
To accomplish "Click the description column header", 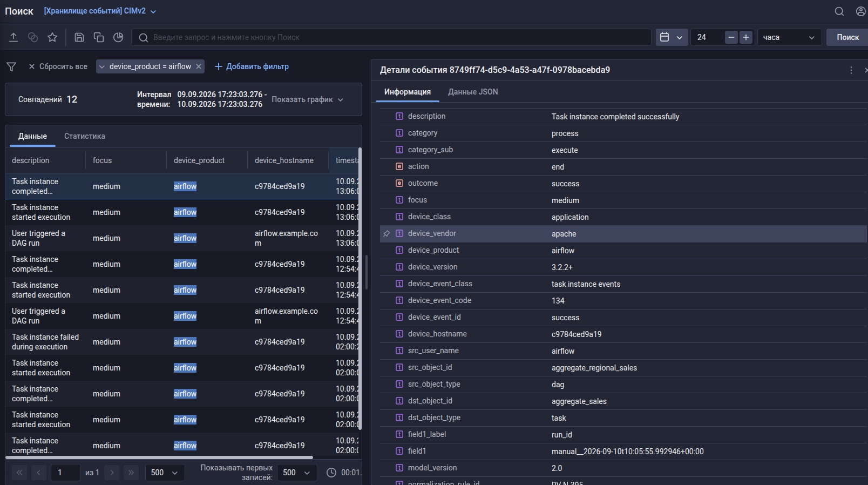I will (31, 160).
